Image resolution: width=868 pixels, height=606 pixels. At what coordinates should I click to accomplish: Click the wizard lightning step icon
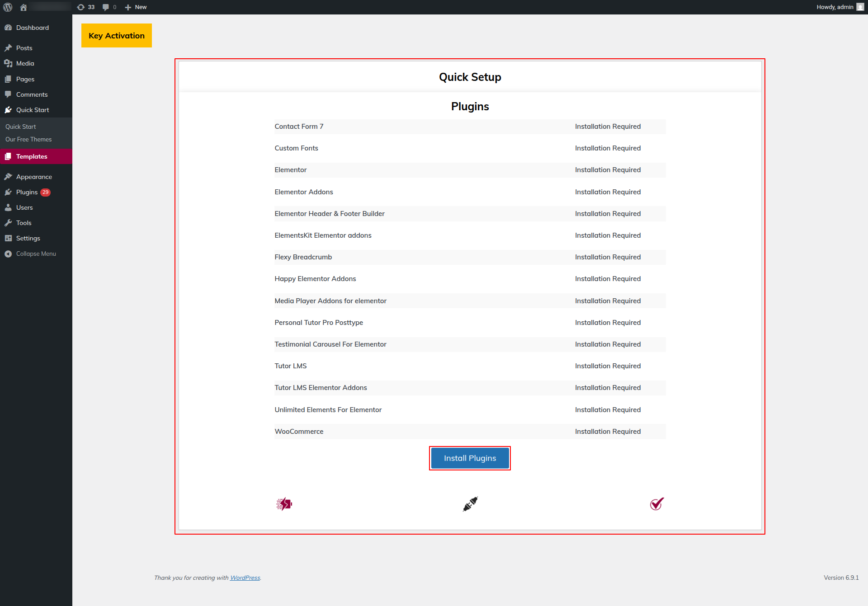[x=284, y=503]
